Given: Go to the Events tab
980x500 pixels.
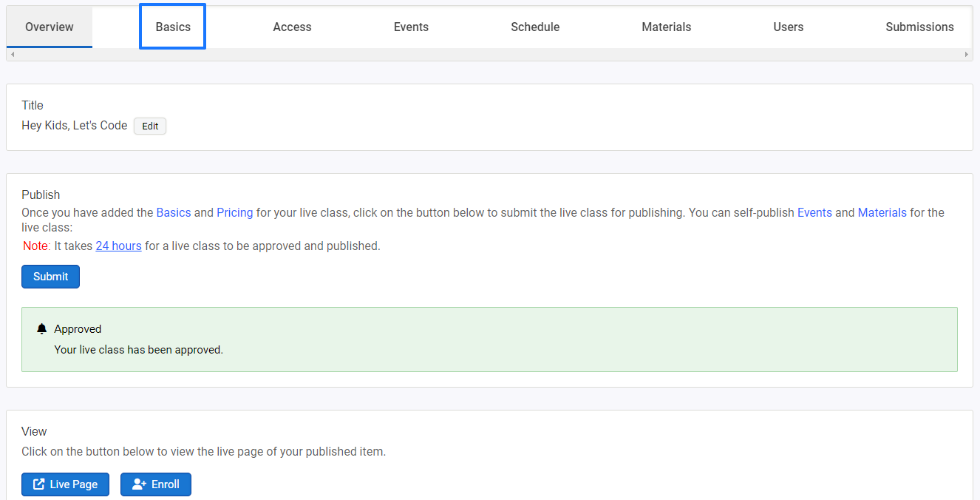Looking at the screenshot, I should coord(411,27).
